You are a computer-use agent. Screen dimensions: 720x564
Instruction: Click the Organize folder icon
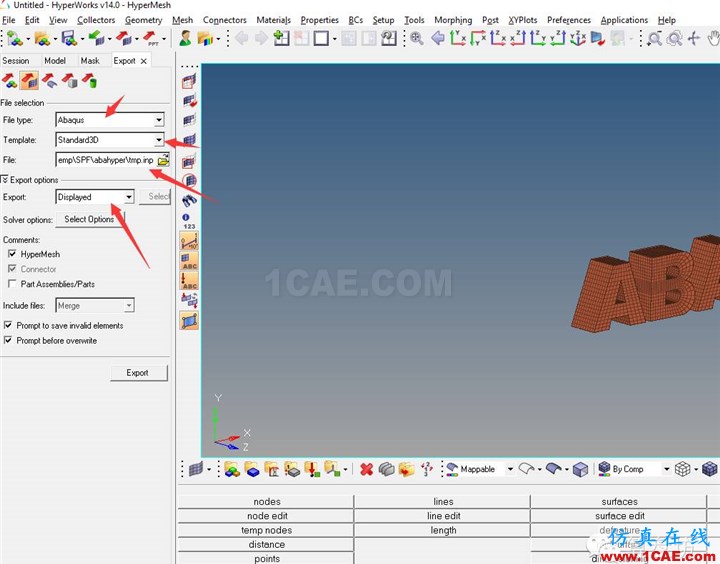[x=406, y=469]
